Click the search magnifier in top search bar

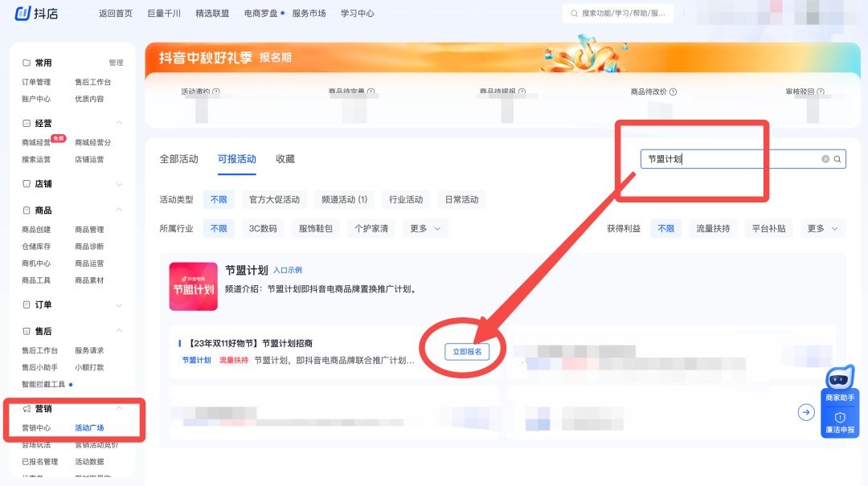[x=574, y=14]
